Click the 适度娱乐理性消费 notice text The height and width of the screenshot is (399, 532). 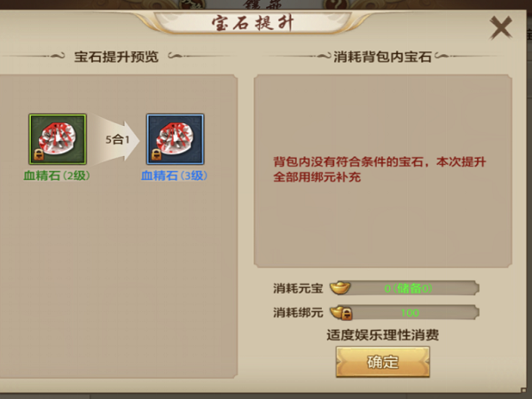[x=383, y=335]
